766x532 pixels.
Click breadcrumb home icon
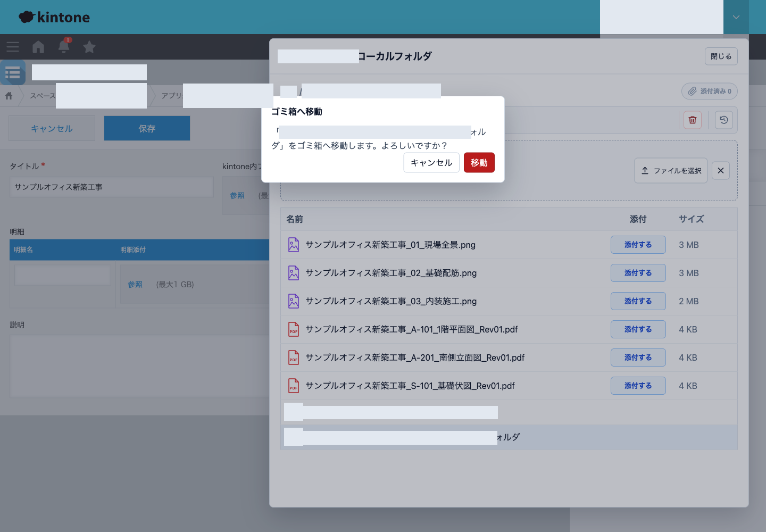(9, 96)
